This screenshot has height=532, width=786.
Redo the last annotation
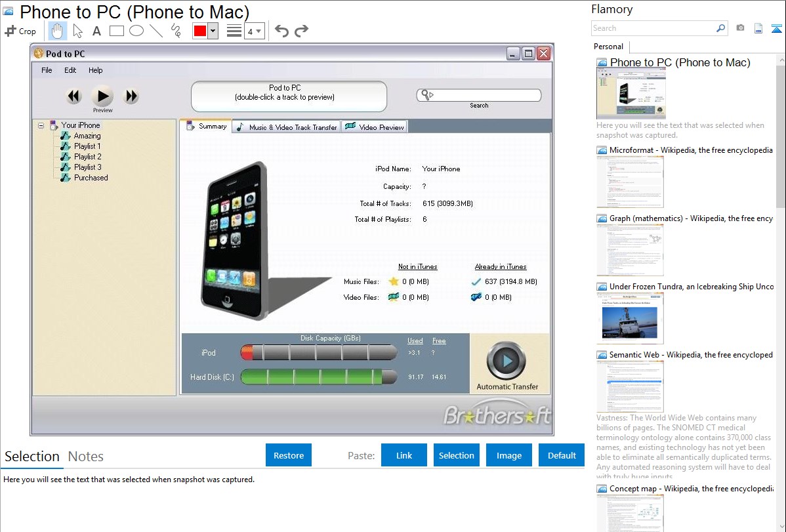click(x=301, y=31)
